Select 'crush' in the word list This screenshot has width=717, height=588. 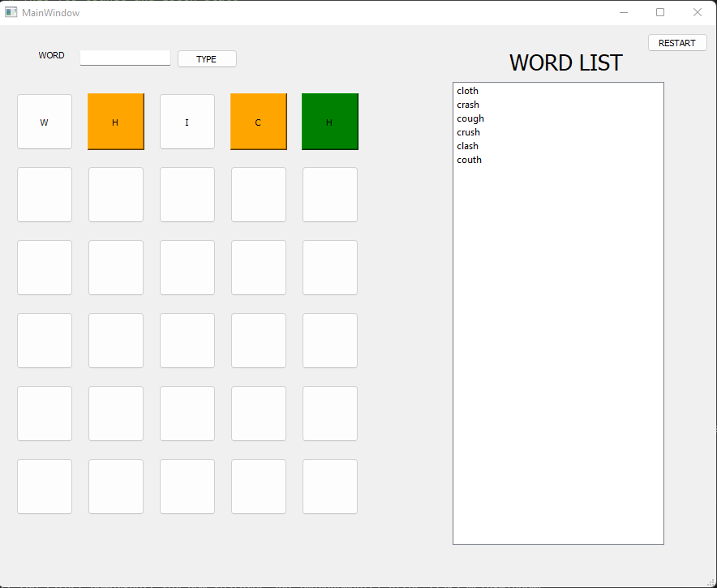pyautogui.click(x=467, y=131)
